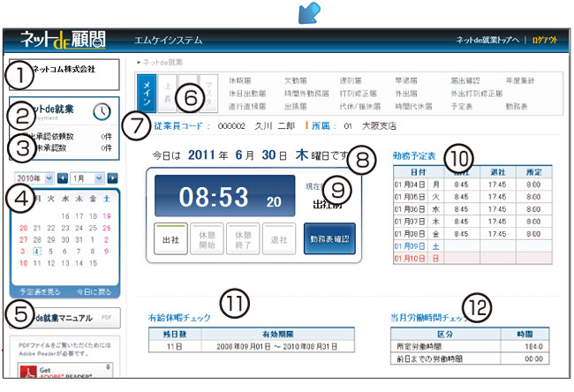Select highlighted date 4 in calendar

click(37, 252)
